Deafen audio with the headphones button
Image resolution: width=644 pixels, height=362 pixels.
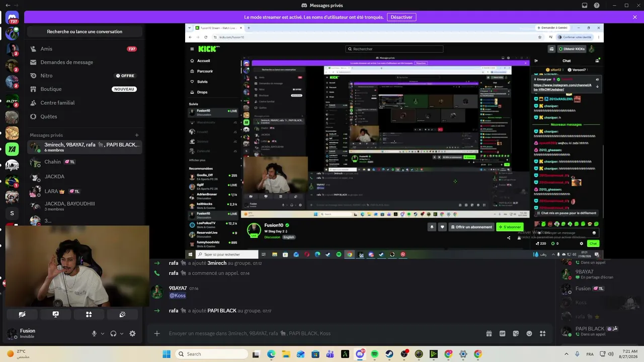113,333
